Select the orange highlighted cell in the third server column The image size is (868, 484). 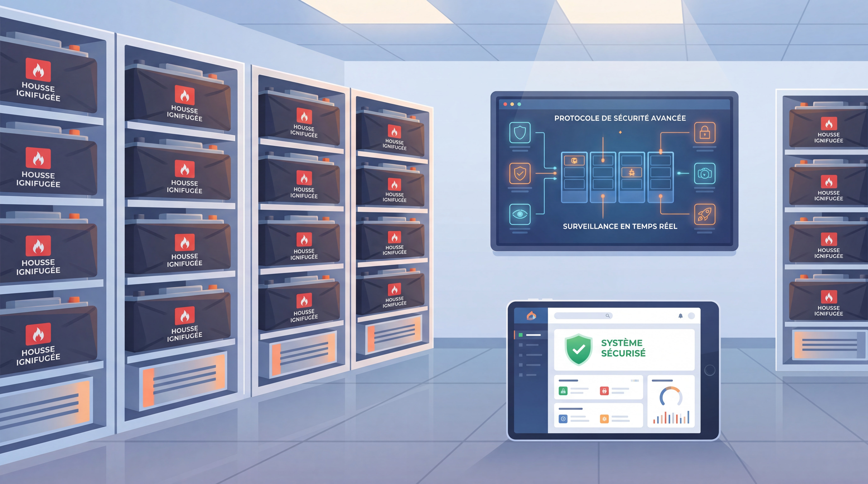[x=631, y=172]
